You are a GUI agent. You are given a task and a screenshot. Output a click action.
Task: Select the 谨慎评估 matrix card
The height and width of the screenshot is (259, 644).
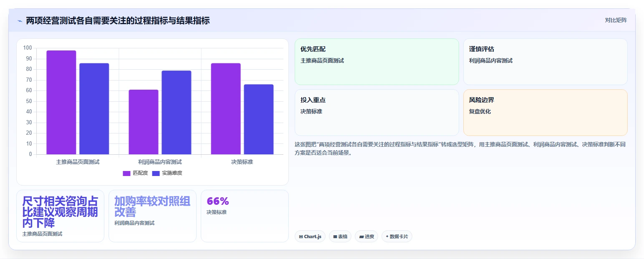[x=546, y=62]
